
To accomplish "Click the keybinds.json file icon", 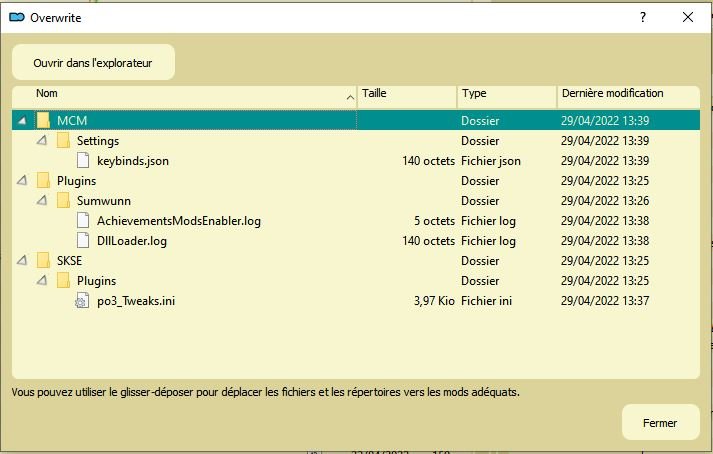I will coord(83,161).
